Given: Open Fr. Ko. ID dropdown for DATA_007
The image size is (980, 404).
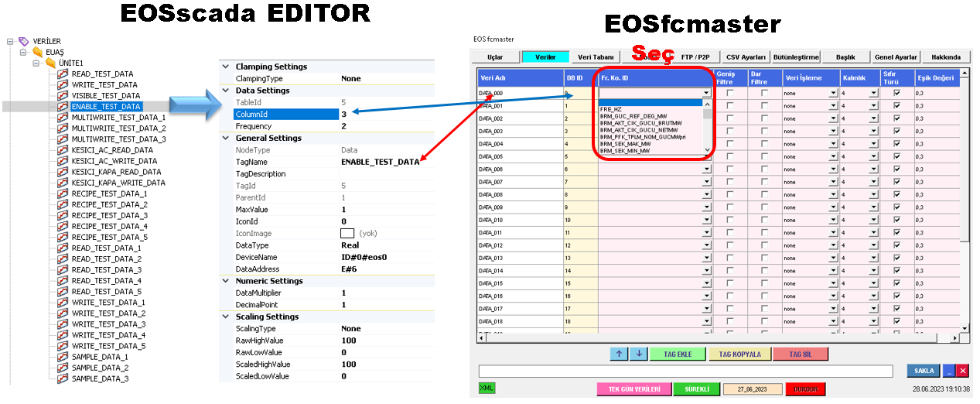Looking at the screenshot, I should point(706,182).
